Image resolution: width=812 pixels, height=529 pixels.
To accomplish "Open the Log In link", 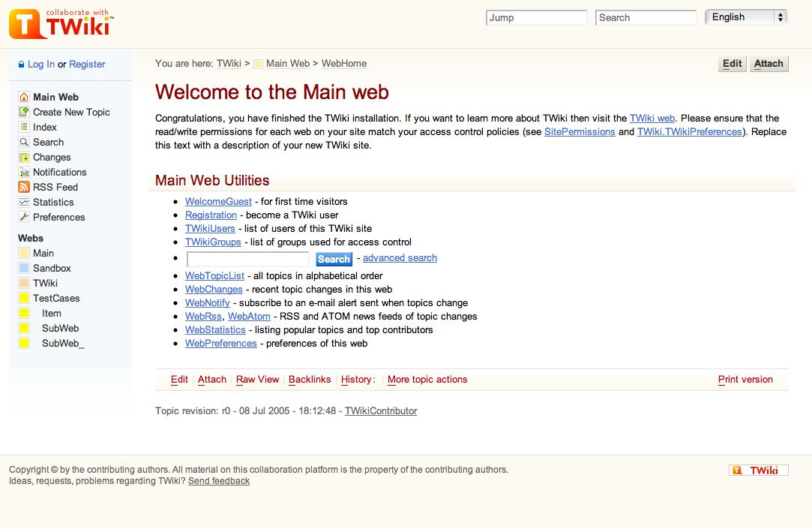I will (x=41, y=65).
